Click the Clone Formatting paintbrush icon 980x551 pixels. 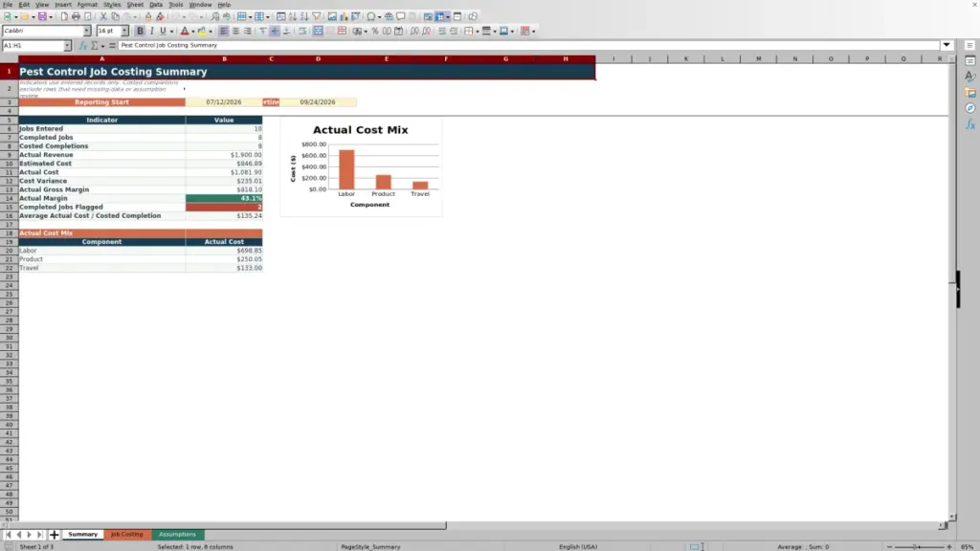tap(161, 16)
